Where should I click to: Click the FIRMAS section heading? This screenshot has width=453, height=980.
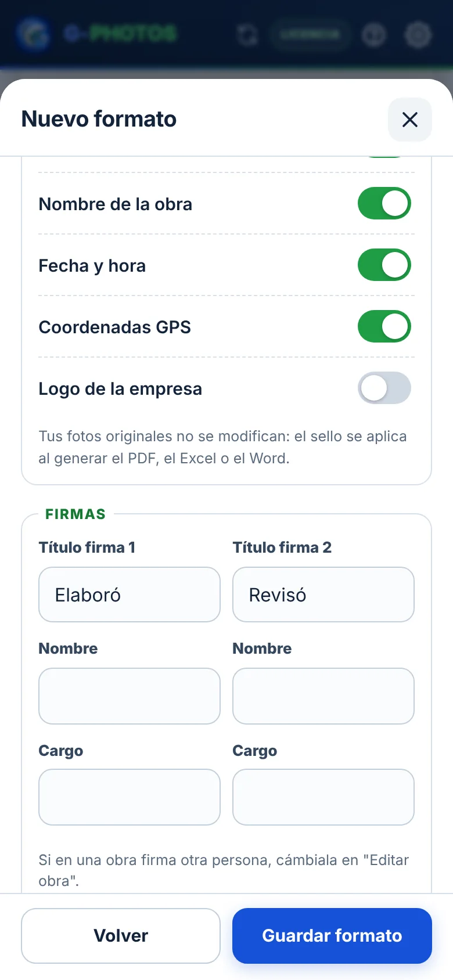(75, 514)
